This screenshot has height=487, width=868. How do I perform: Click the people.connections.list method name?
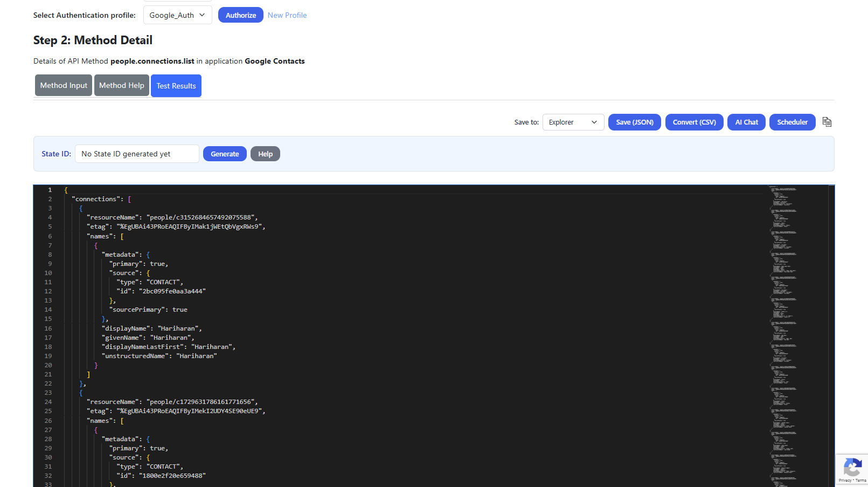click(x=152, y=61)
